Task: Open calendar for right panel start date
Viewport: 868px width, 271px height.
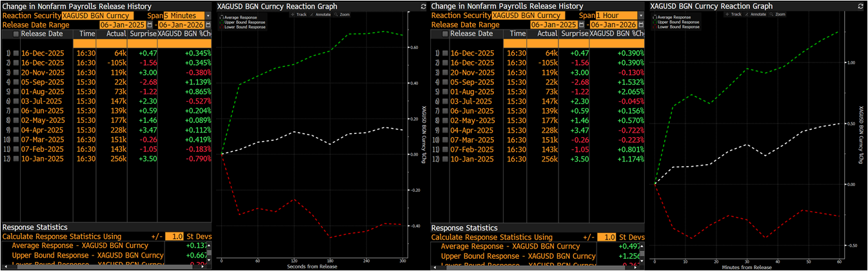Action: point(581,24)
